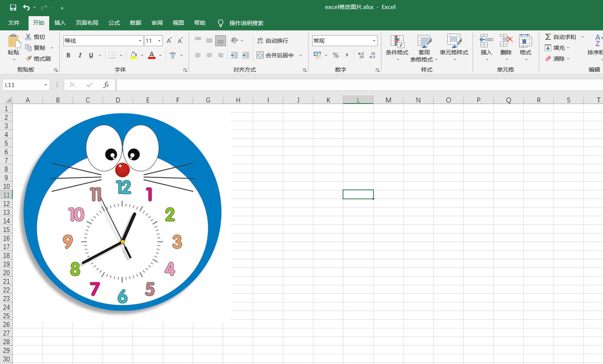Toggle middle vertical alignment
Image resolution: width=603 pixels, height=364 pixels.
pyautogui.click(x=209, y=41)
